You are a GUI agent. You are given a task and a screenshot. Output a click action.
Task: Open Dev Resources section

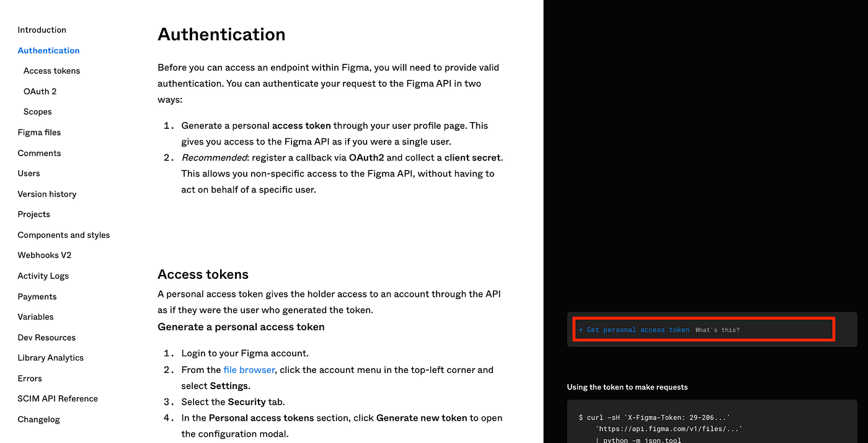[x=46, y=338]
